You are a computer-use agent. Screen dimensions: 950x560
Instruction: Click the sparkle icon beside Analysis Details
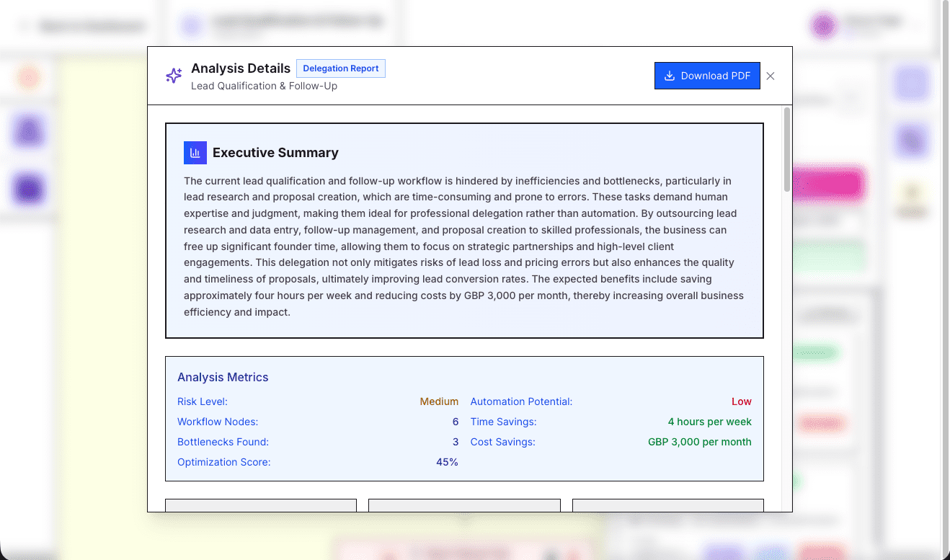click(174, 76)
